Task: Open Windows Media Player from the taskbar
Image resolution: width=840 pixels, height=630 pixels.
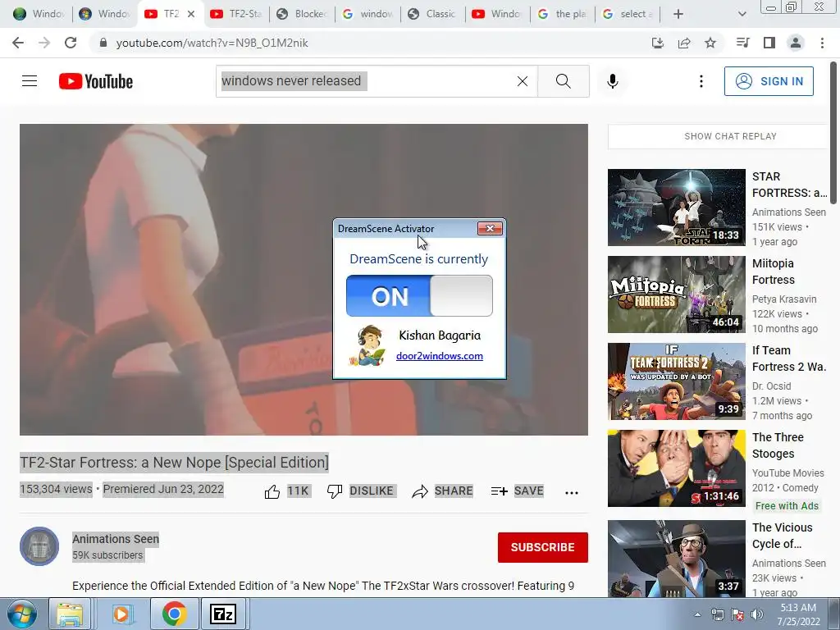Action: [x=121, y=614]
